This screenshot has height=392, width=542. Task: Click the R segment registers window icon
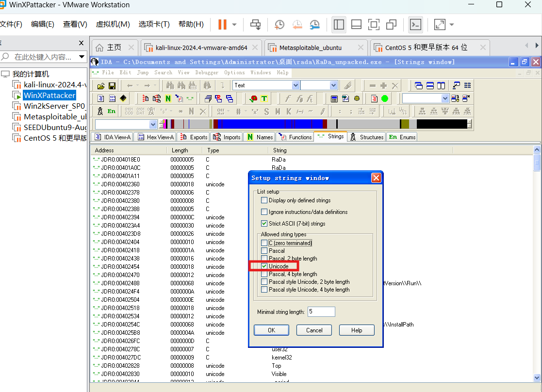click(218, 98)
